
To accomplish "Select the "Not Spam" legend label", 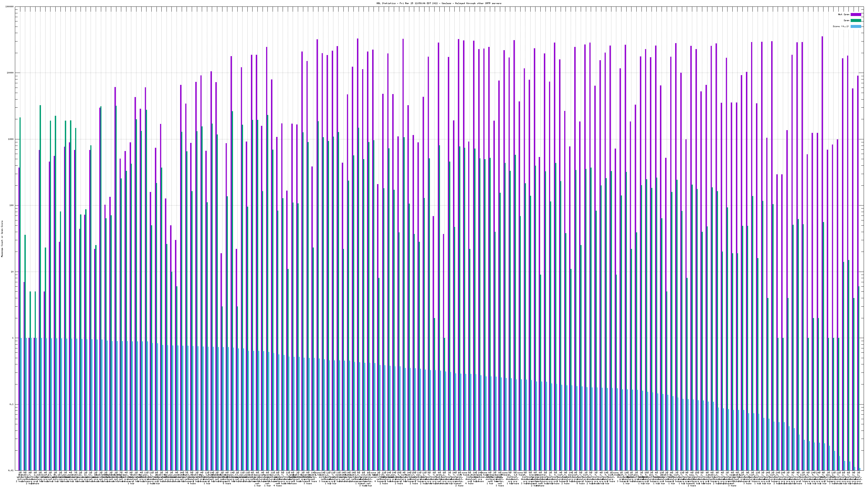I will (844, 14).
